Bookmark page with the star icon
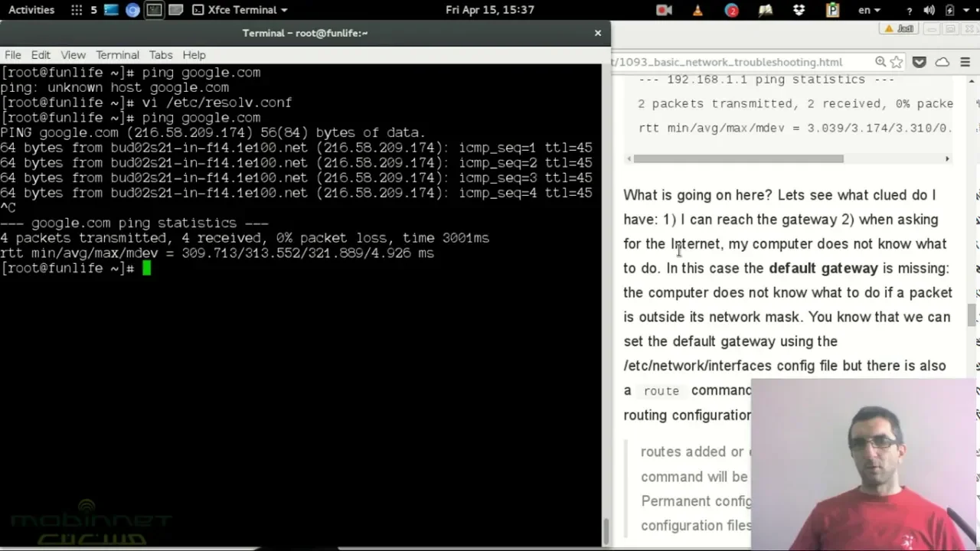 click(897, 62)
